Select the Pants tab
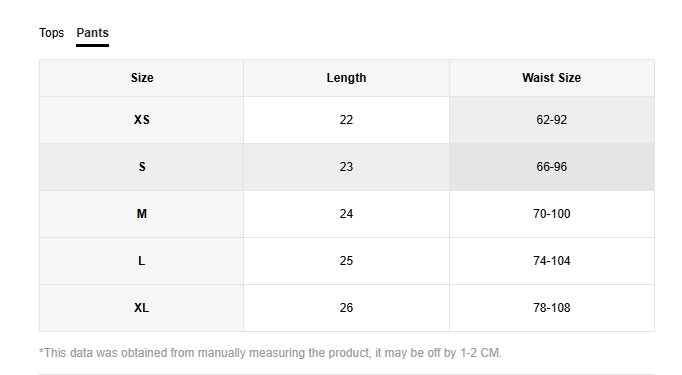This screenshot has width=682, height=375. [92, 33]
